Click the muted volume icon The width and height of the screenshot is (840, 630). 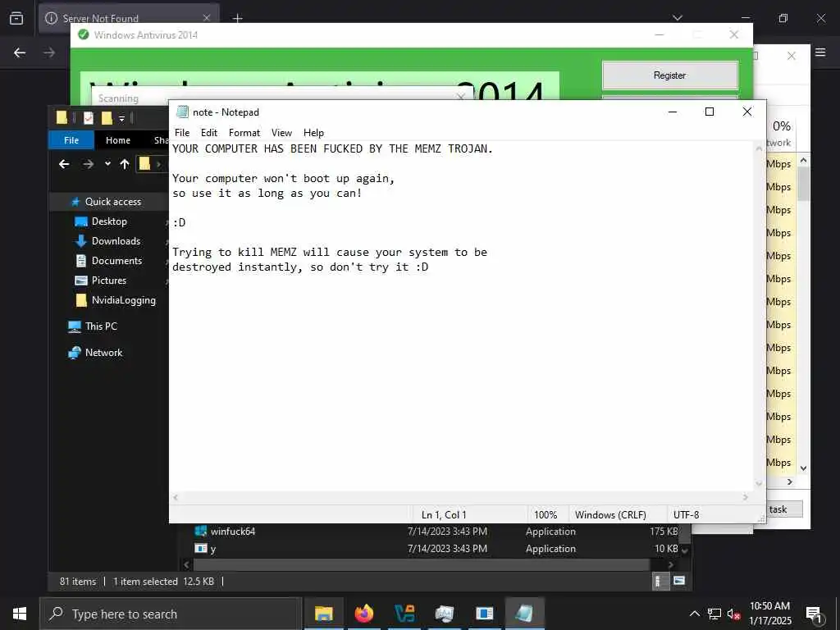pyautogui.click(x=734, y=614)
